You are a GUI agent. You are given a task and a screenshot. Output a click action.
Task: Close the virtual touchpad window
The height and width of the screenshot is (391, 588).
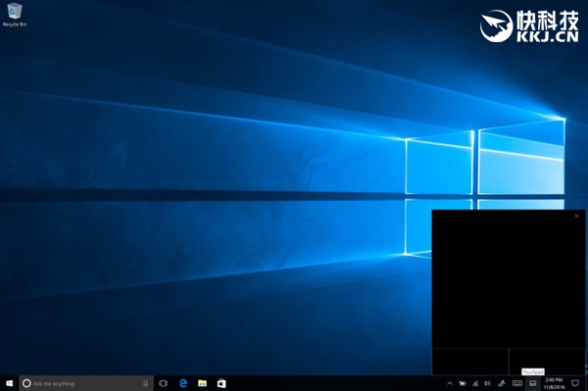click(x=576, y=216)
